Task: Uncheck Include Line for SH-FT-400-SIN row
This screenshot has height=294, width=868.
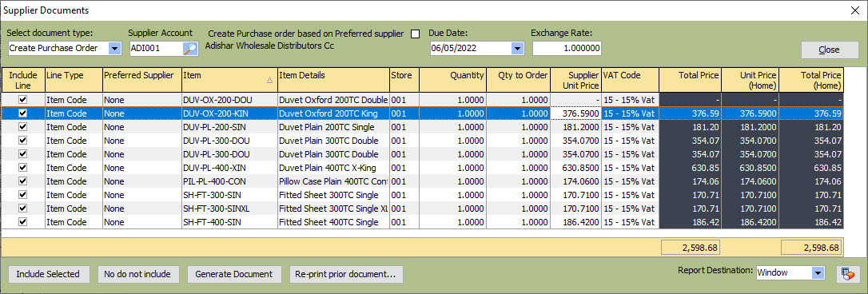Action: pyautogui.click(x=22, y=222)
